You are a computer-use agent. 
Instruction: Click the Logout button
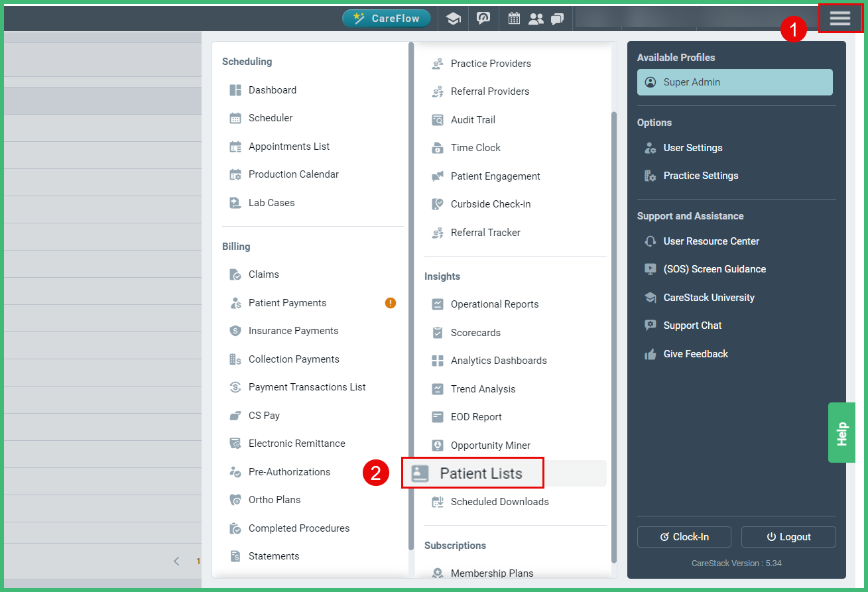click(788, 537)
